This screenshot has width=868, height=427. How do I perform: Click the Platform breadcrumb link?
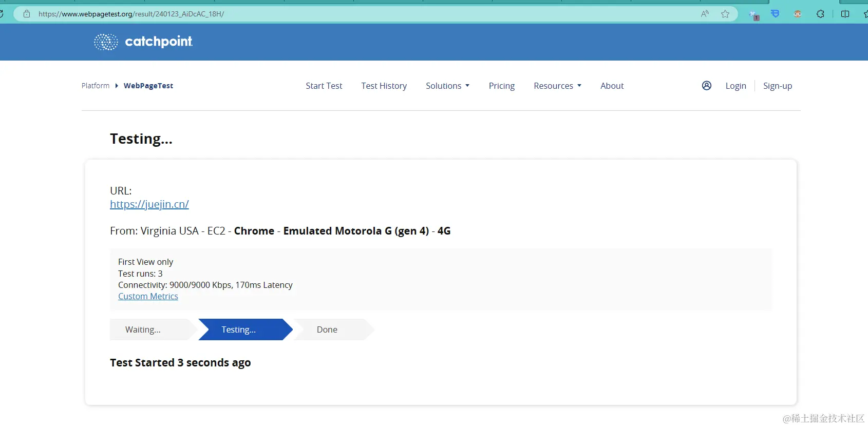96,86
